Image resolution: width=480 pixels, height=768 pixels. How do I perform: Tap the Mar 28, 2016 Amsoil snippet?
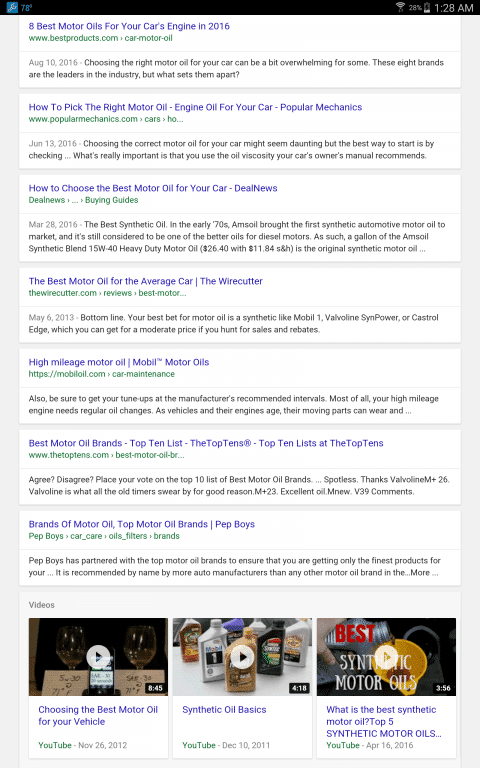pyautogui.click(x=237, y=237)
